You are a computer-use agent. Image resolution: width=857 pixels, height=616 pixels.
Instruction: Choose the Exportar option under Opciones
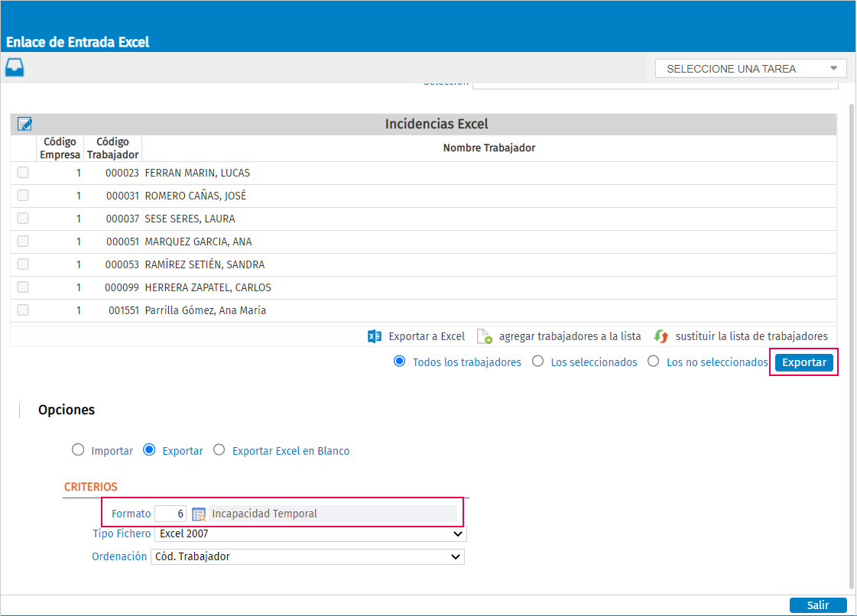tap(149, 450)
